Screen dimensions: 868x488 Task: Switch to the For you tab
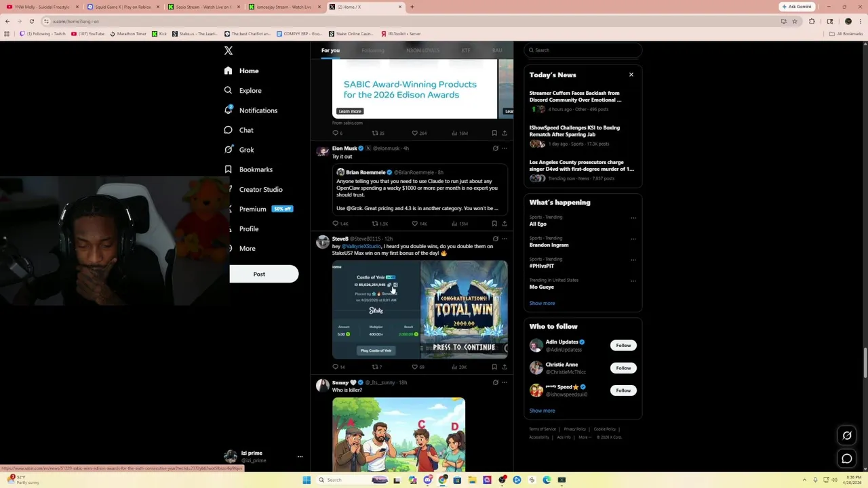tap(331, 50)
